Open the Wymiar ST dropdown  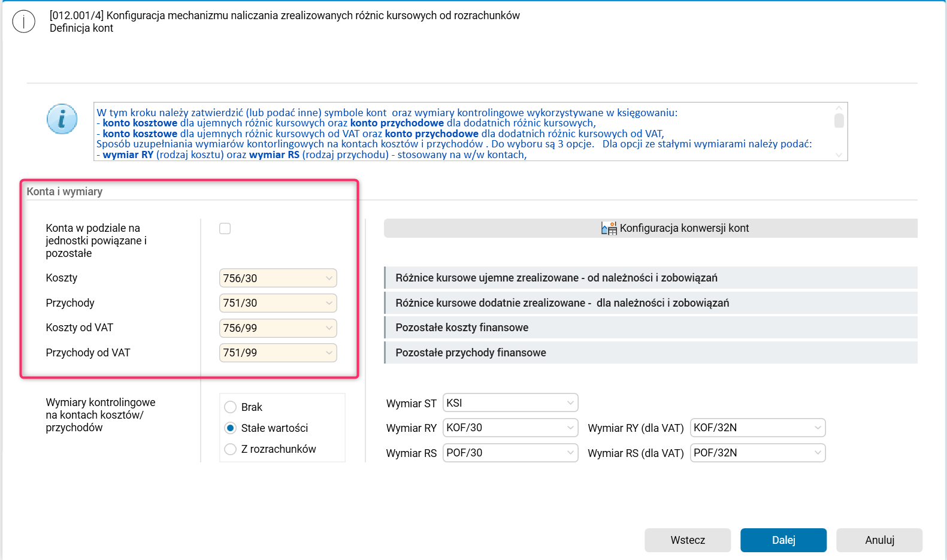(570, 403)
